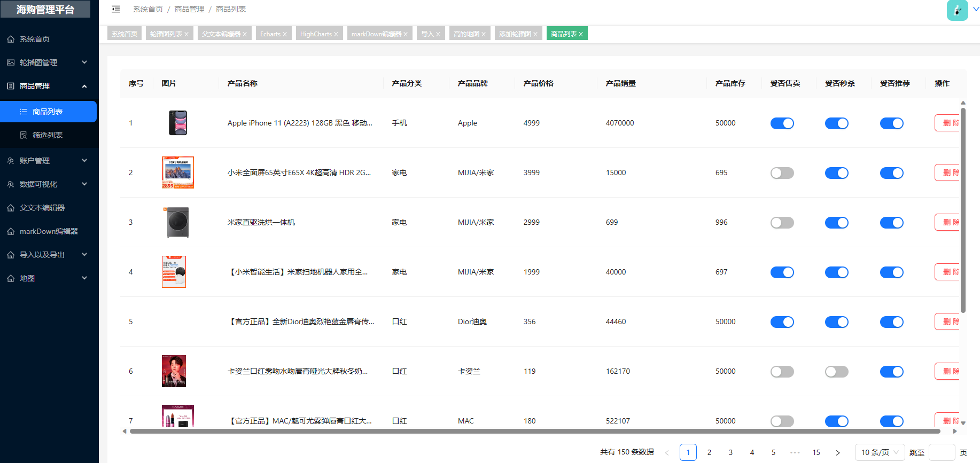This screenshot has height=463, width=980.
Task: Delete the 卡姿兰口红 product
Action: [947, 371]
